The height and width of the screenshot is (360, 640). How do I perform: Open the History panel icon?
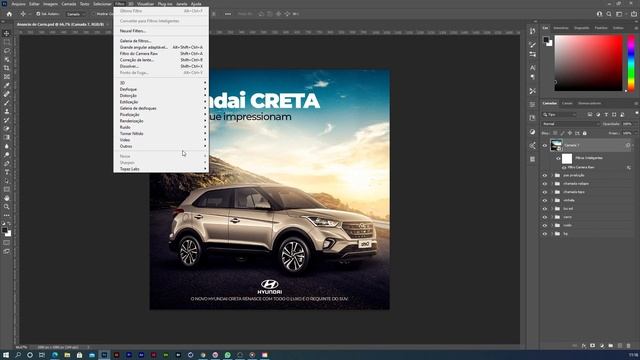pos(532,31)
